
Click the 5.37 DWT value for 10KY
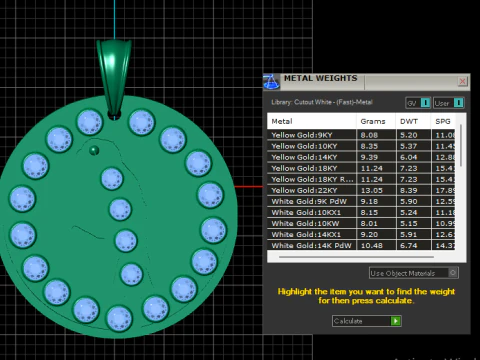pos(408,146)
